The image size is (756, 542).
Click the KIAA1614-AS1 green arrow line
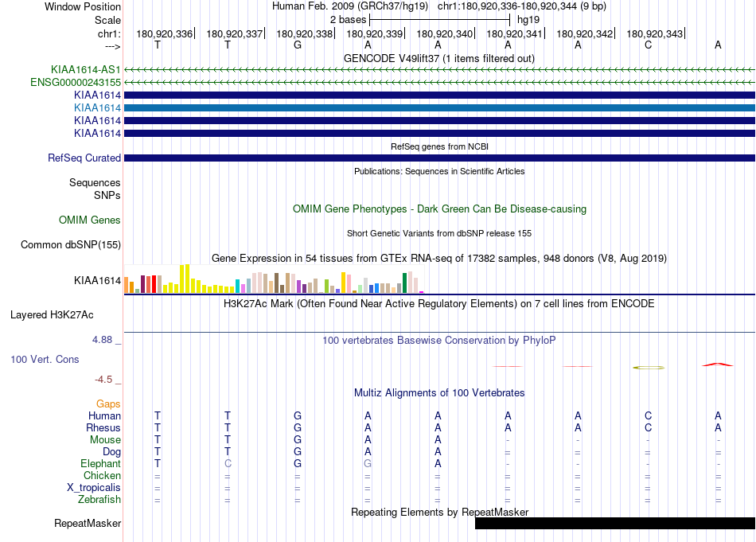tap(440, 70)
